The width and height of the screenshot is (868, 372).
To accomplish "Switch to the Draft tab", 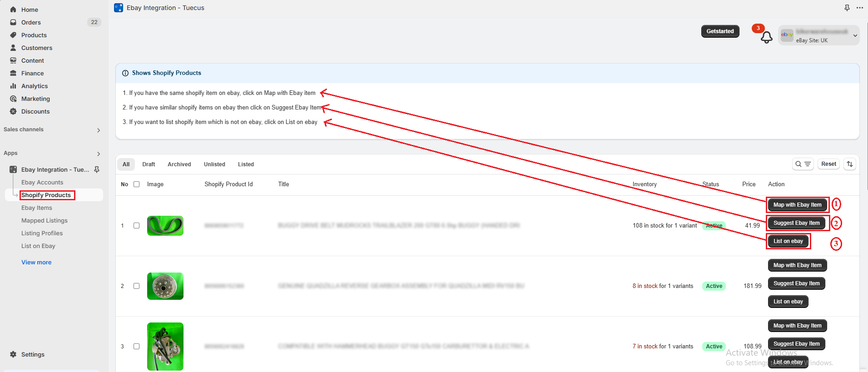I will tap(149, 164).
